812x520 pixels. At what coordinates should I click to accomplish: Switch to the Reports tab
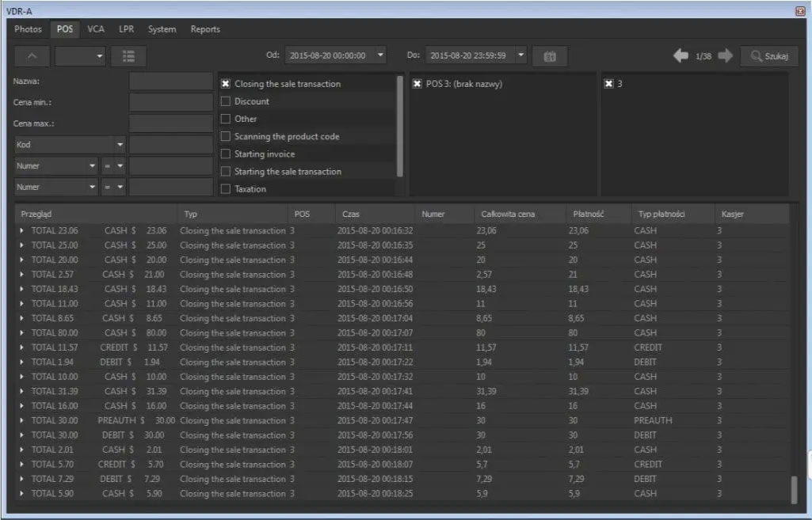tap(205, 29)
